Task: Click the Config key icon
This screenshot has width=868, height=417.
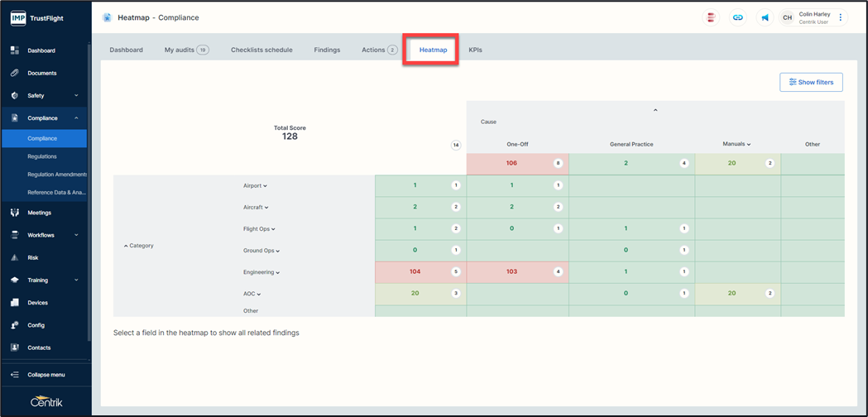Action: (x=15, y=325)
